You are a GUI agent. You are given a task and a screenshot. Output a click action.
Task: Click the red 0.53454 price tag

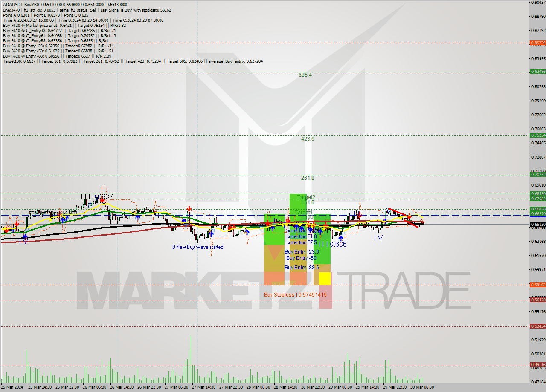click(537, 326)
